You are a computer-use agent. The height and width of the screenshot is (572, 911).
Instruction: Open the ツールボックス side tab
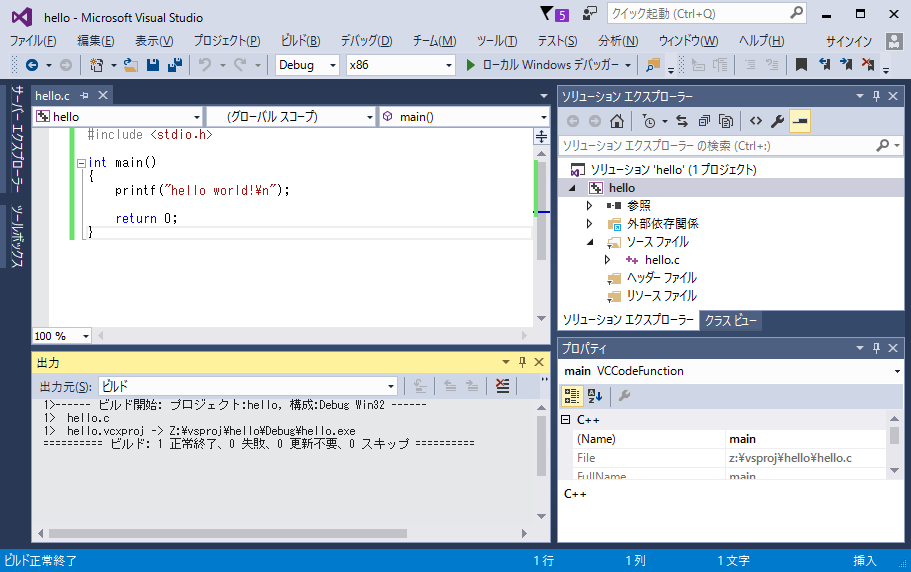pos(17,236)
